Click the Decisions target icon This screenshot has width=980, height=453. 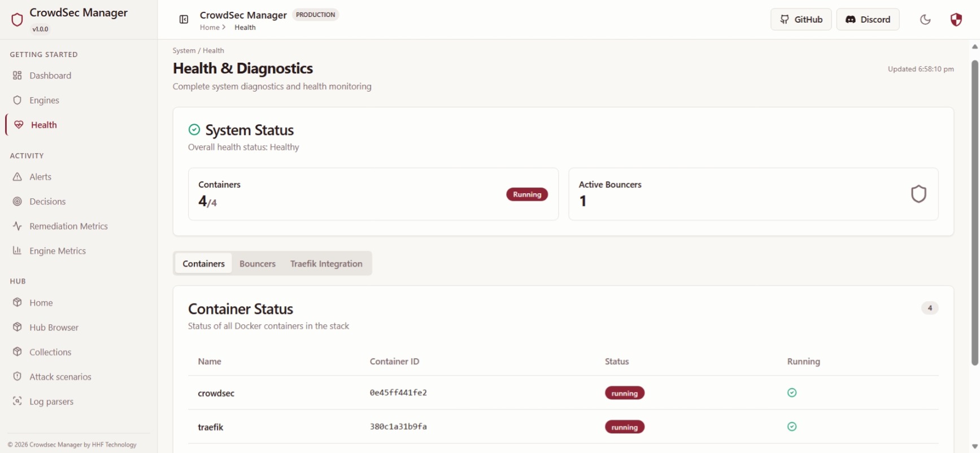click(18, 202)
